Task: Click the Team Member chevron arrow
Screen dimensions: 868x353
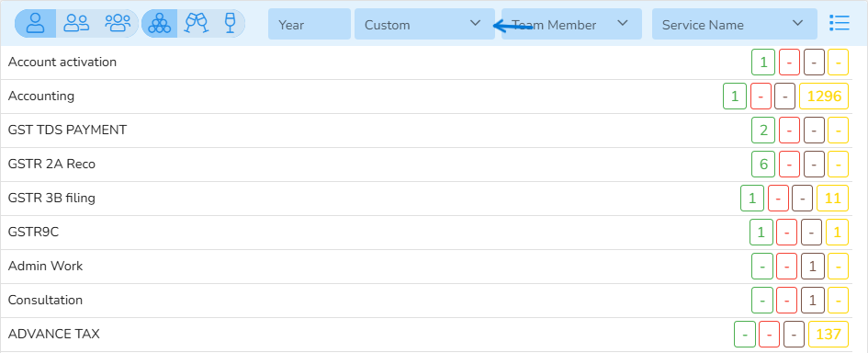Action: click(x=622, y=23)
